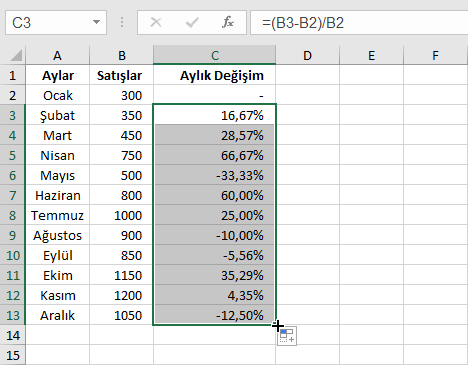Click the formula bar resize dots handle
The width and height of the screenshot is (468, 365).
pyautogui.click(x=122, y=23)
